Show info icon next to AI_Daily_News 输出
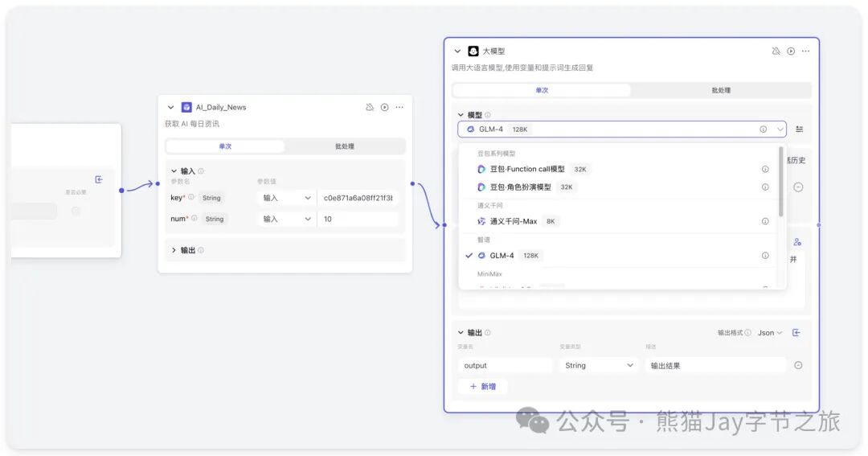 pyautogui.click(x=200, y=250)
